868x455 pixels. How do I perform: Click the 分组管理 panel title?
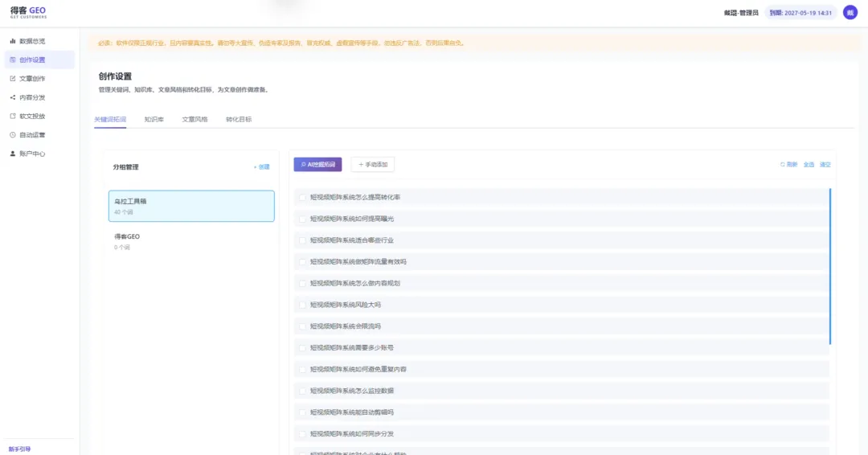[x=125, y=166]
